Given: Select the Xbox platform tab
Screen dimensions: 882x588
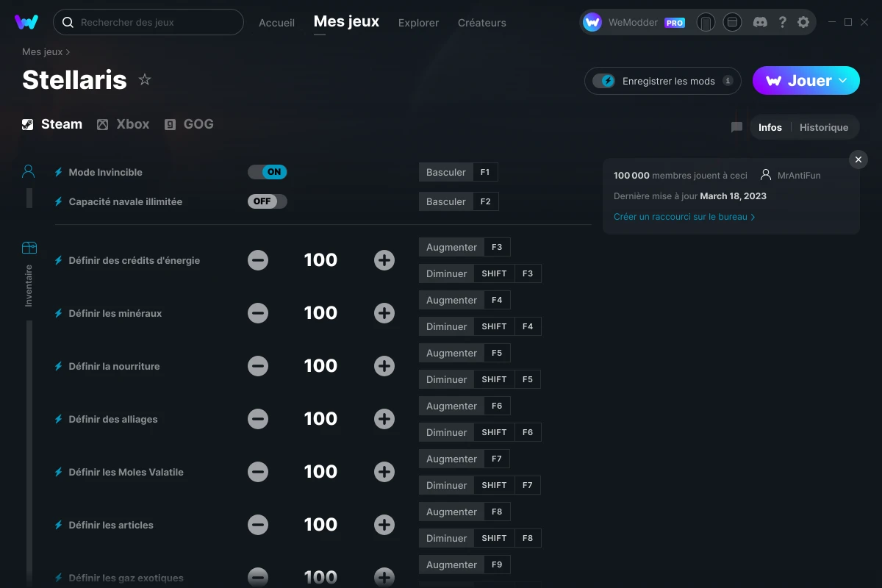Looking at the screenshot, I should [x=123, y=124].
